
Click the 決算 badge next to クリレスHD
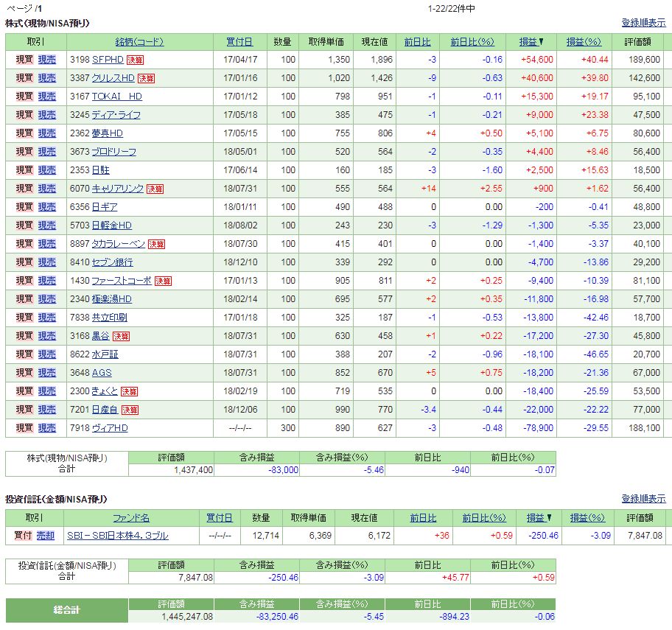pyautogui.click(x=146, y=78)
